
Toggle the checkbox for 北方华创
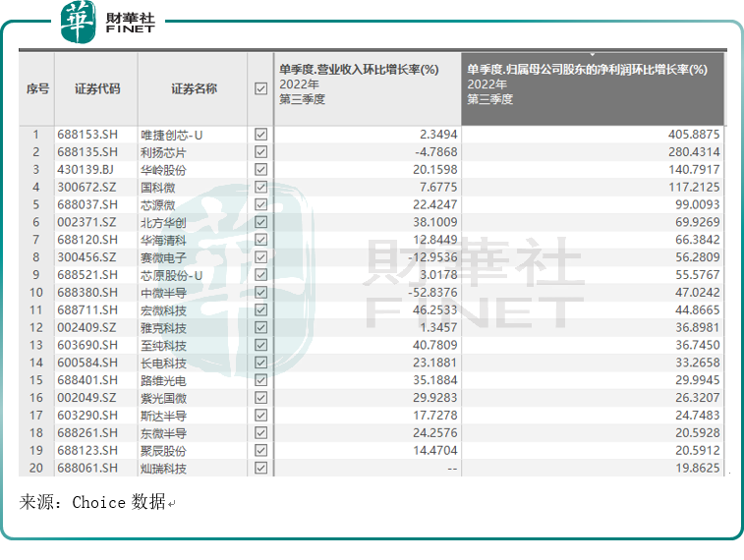coord(260,222)
